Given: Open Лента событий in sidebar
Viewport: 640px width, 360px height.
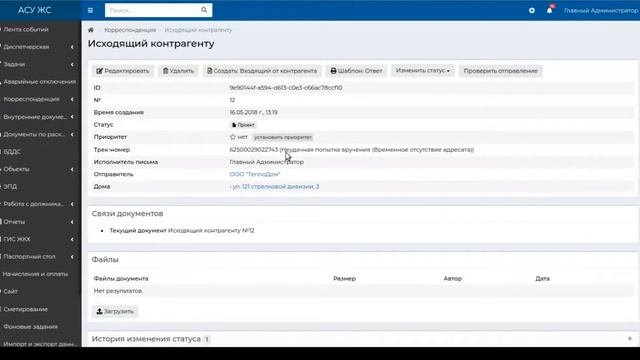Looking at the screenshot, I should [x=26, y=29].
